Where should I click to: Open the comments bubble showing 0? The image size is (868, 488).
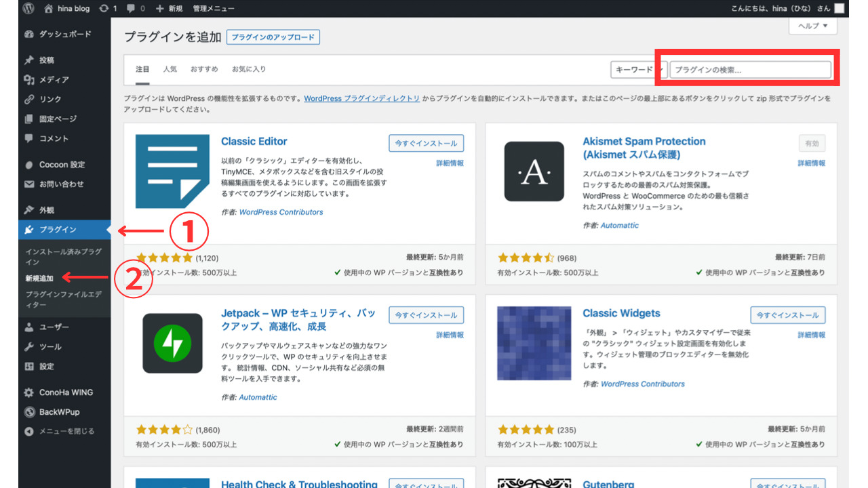(136, 9)
